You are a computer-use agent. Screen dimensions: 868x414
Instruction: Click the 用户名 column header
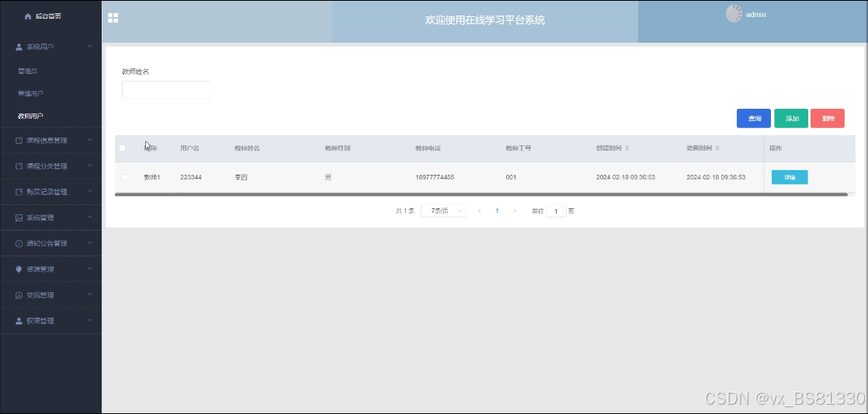click(x=190, y=148)
